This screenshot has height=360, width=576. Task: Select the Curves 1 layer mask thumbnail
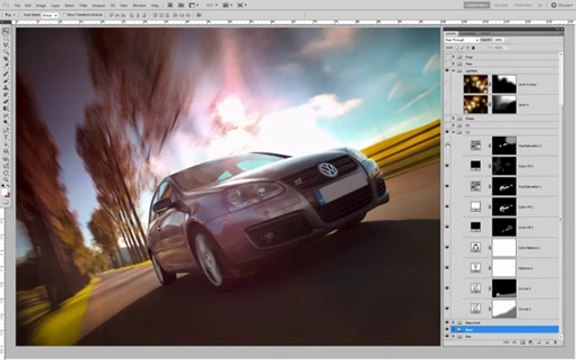[x=504, y=309]
